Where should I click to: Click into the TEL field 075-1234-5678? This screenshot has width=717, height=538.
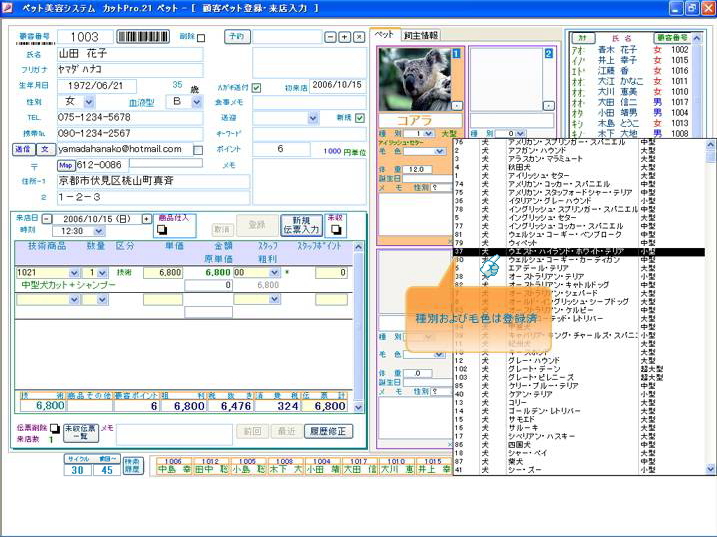point(130,117)
